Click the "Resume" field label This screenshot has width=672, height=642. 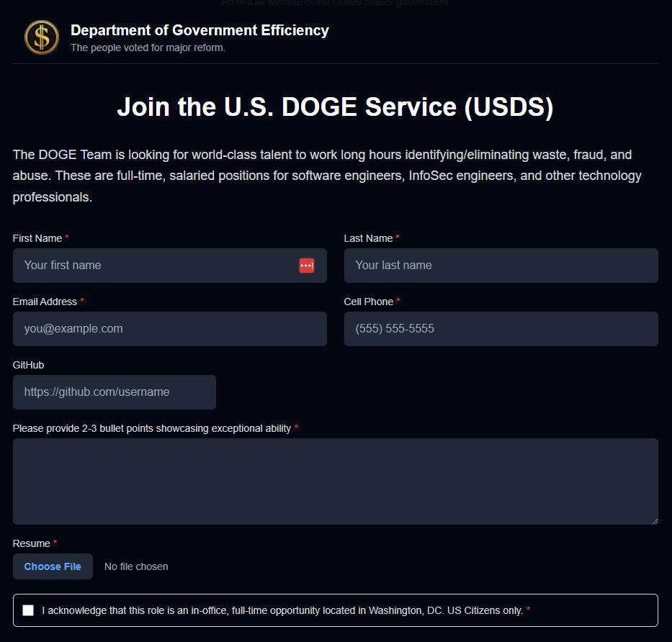point(31,543)
